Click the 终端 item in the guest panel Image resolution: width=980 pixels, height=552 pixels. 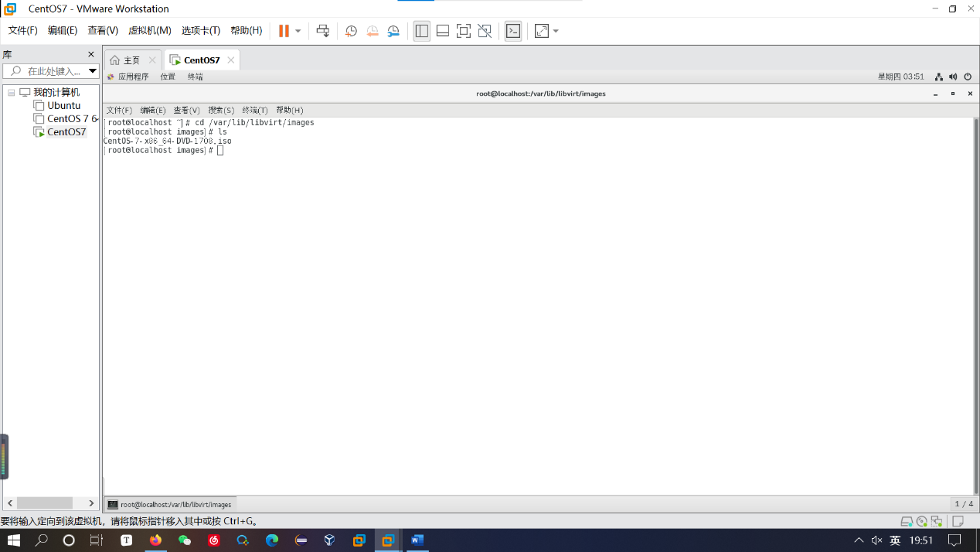coord(195,77)
